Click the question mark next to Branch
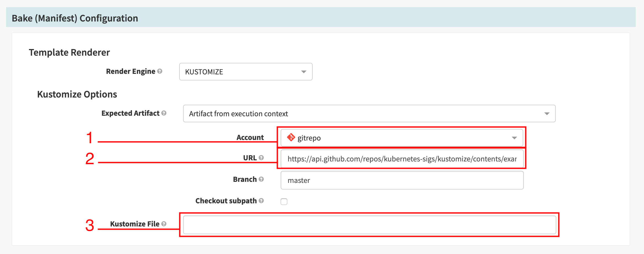The width and height of the screenshot is (644, 254). pos(261,179)
